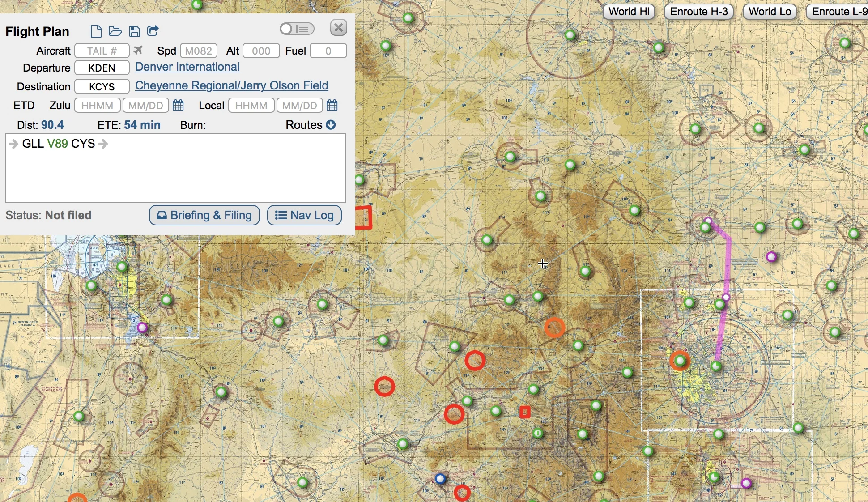Switch to the World Hi chart tab
Image resolution: width=868 pixels, height=502 pixels.
629,12
